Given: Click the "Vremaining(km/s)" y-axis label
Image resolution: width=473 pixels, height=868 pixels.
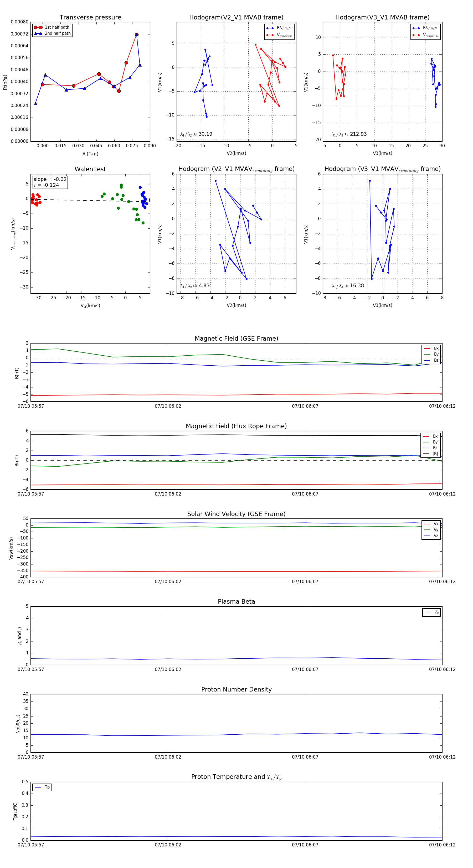Looking at the screenshot, I should tap(13, 234).
